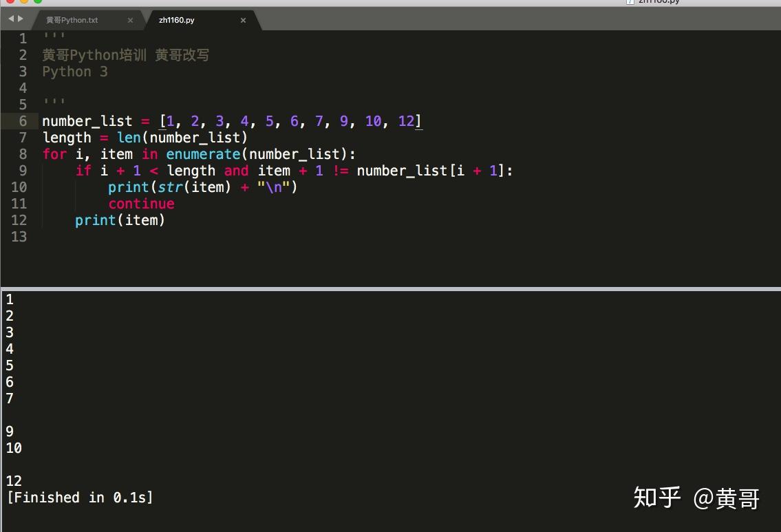Click the green window zoom button
The image size is (781, 532).
38,1
